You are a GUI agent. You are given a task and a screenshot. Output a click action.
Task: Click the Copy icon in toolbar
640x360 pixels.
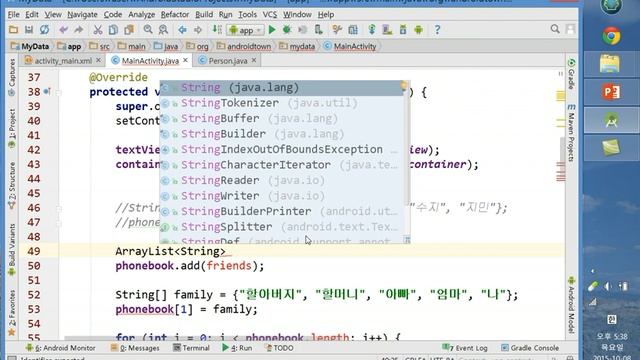click(x=113, y=29)
